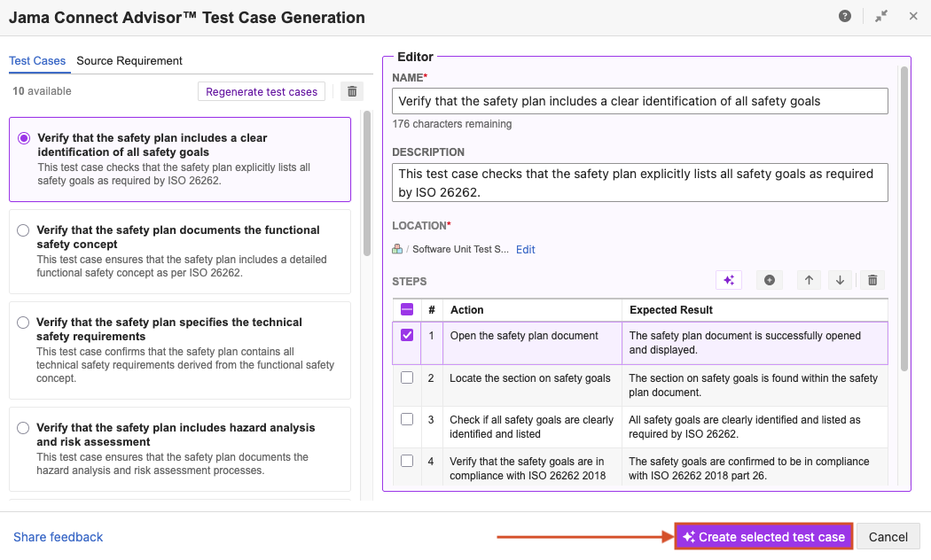Screen dimensions: 931x560
Task: Click the Editor panel scrollbar
Action: coord(904,218)
